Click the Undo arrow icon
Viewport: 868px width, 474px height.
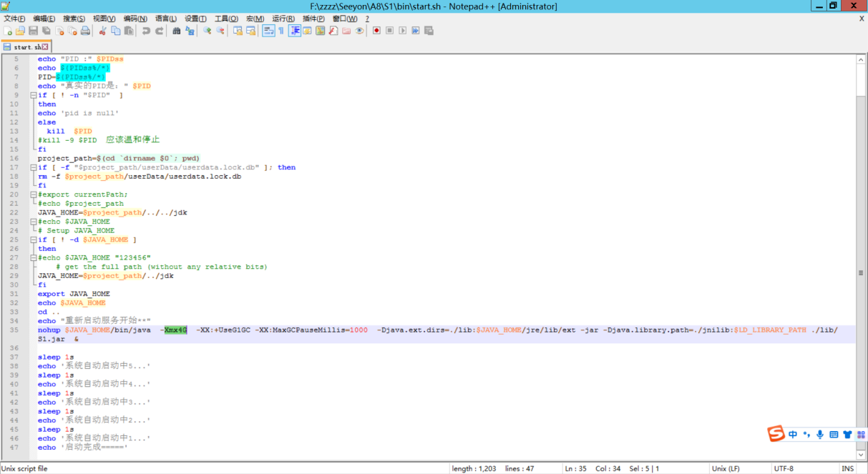146,31
